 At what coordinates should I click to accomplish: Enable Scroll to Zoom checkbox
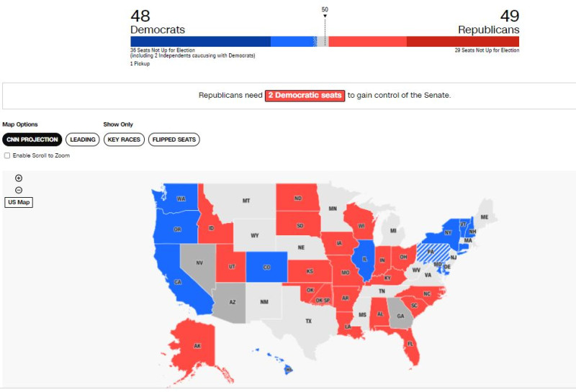[x=7, y=155]
